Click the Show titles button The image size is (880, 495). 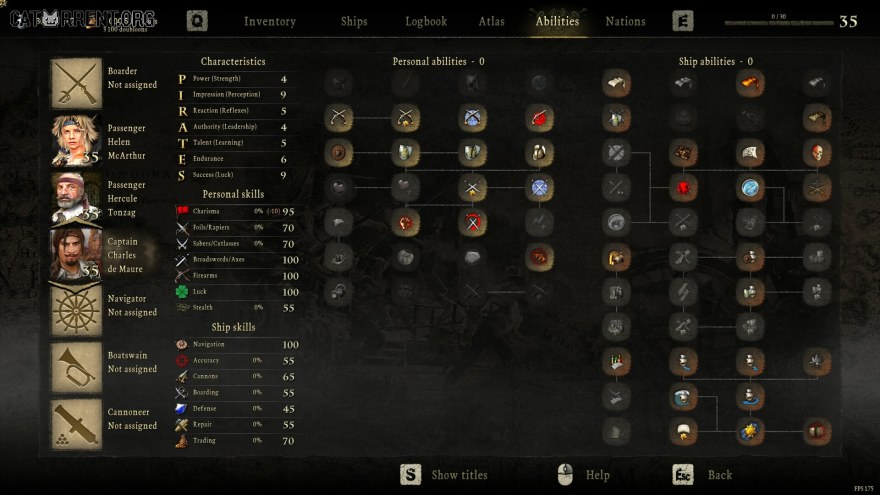tap(443, 475)
